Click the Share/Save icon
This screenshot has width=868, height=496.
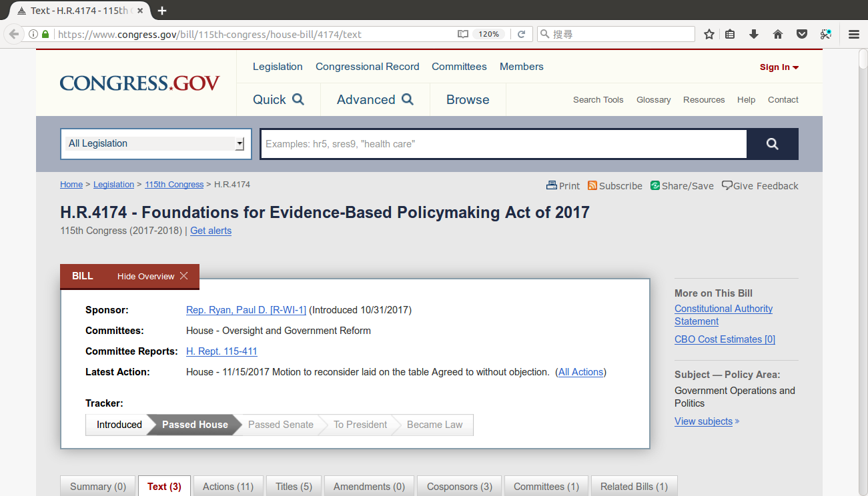[x=655, y=185]
